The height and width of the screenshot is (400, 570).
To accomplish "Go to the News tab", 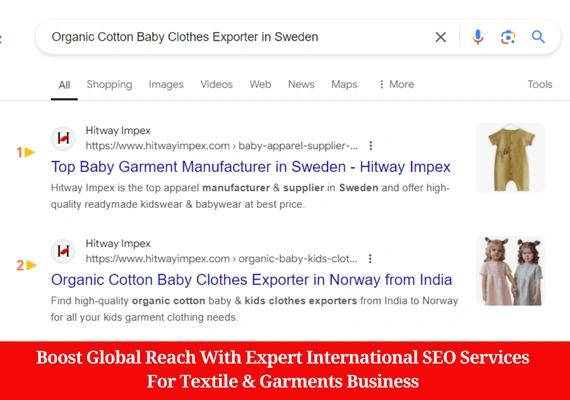I will (x=301, y=84).
